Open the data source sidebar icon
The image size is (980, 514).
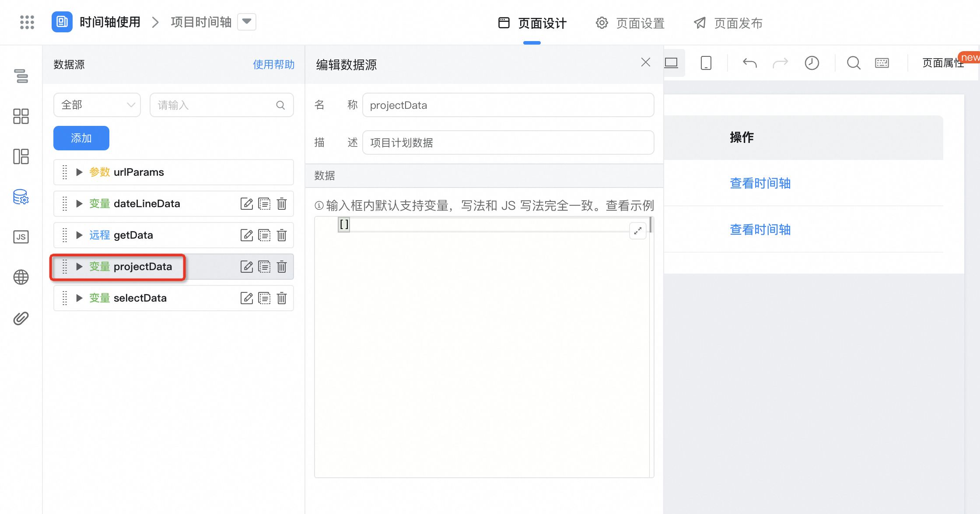click(x=21, y=197)
